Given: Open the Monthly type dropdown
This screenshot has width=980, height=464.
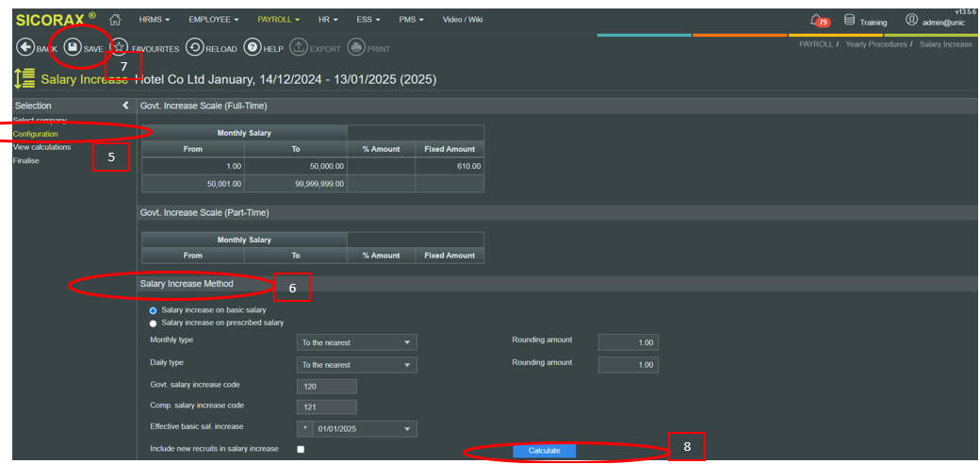Looking at the screenshot, I should (x=356, y=342).
